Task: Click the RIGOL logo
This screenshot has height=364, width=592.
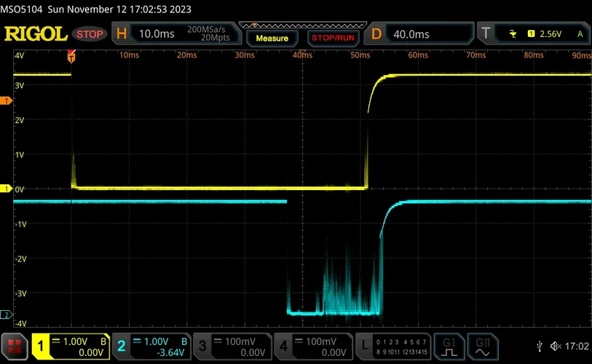Action: [x=36, y=34]
